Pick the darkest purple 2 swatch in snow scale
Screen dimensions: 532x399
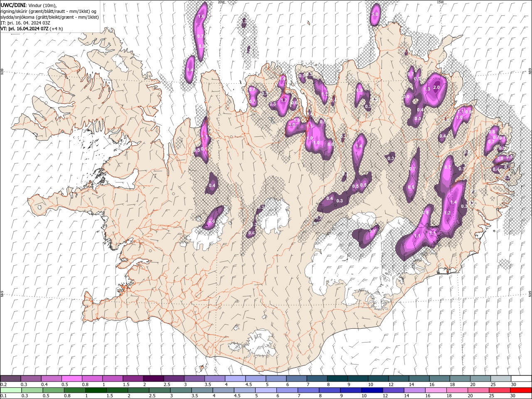coord(153,379)
